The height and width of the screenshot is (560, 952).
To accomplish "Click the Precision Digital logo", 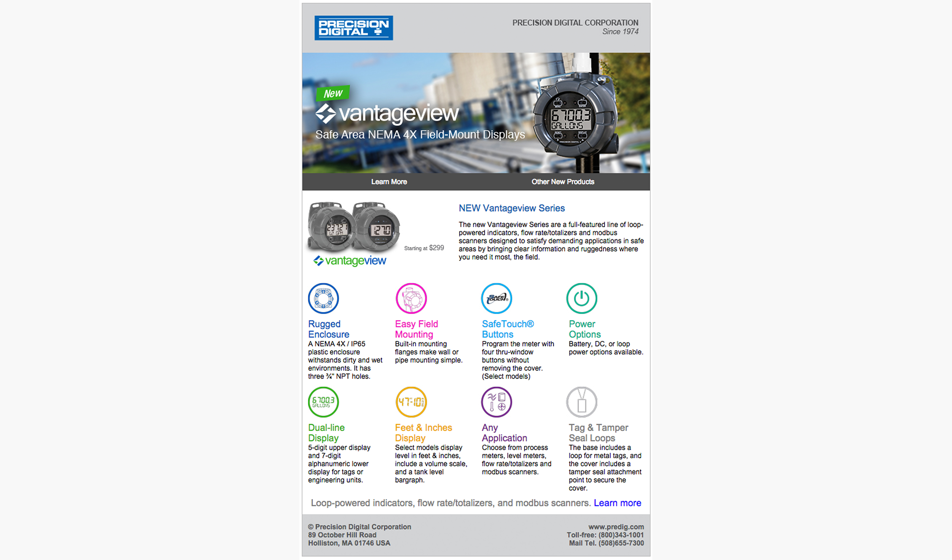I will pyautogui.click(x=354, y=28).
